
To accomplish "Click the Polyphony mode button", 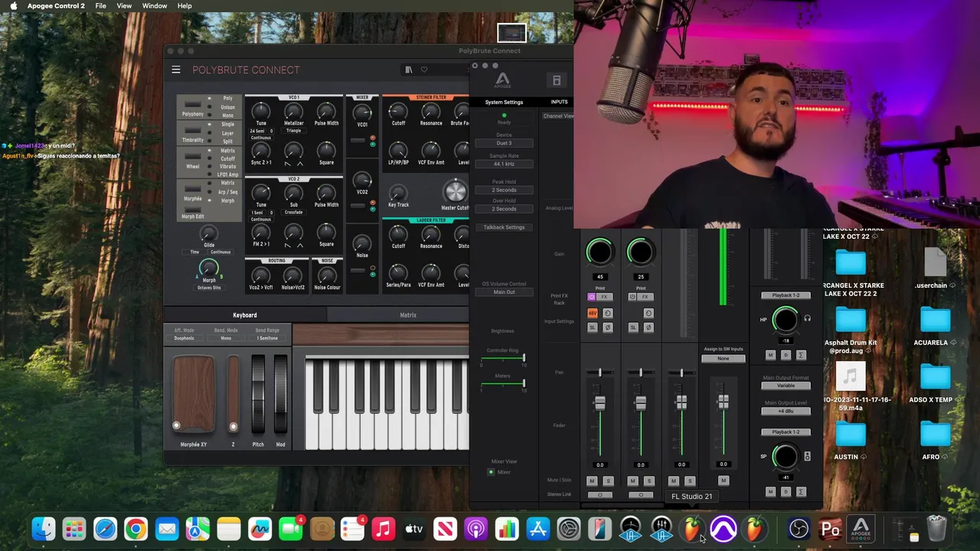I will point(193,105).
